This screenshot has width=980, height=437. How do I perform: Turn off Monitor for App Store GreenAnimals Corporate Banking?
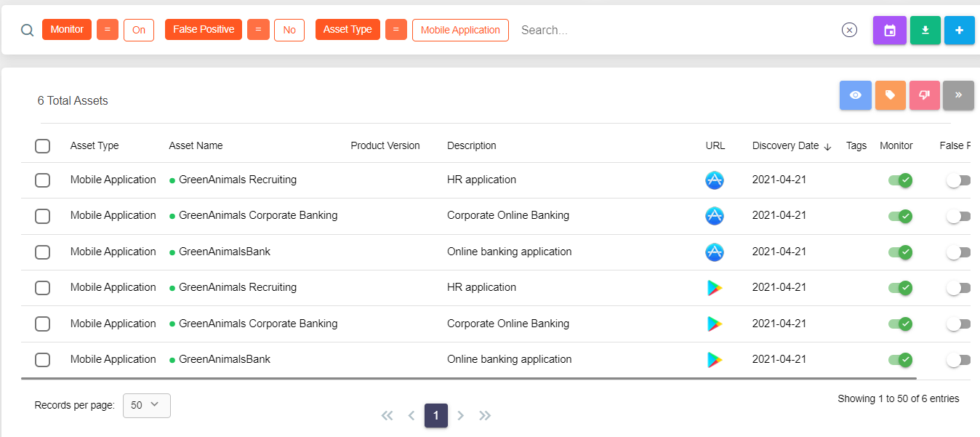901,216
